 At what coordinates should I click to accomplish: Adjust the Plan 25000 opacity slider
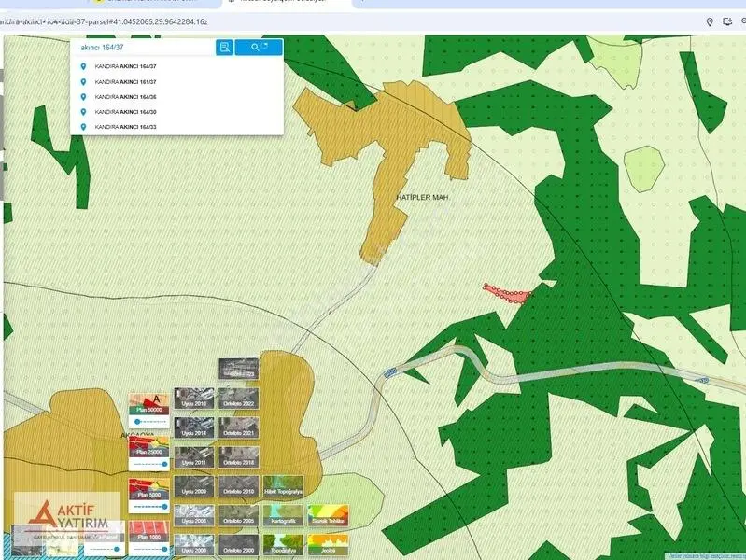point(150,464)
